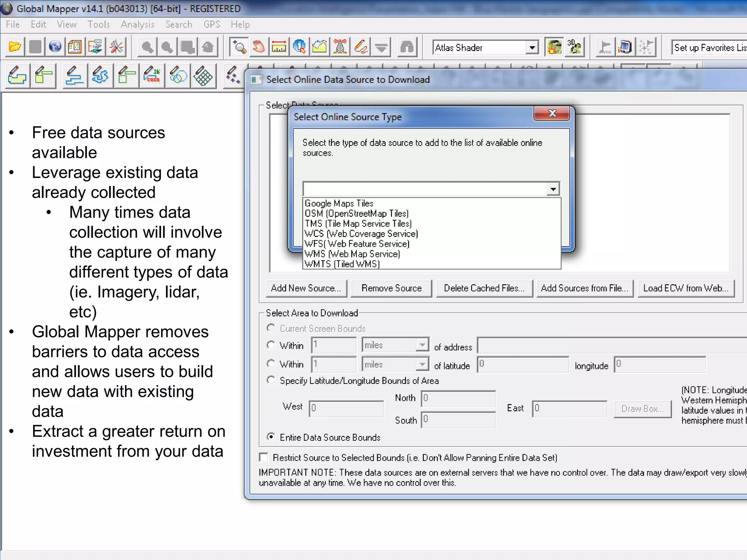
Task: Click the Add Sources from File button
Action: 585,288
